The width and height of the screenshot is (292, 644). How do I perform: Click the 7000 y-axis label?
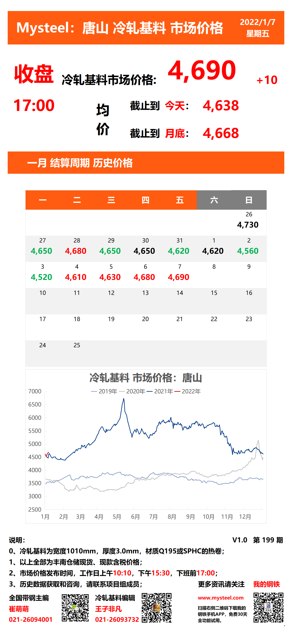point(35,391)
